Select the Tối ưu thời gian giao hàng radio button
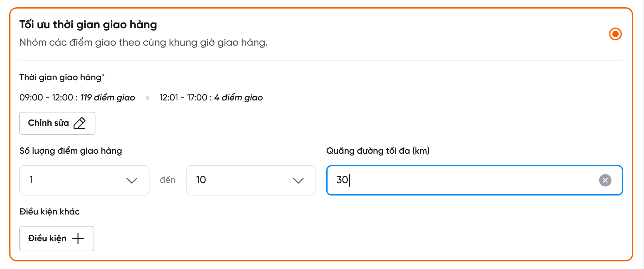The height and width of the screenshot is (269, 644). coord(615,34)
